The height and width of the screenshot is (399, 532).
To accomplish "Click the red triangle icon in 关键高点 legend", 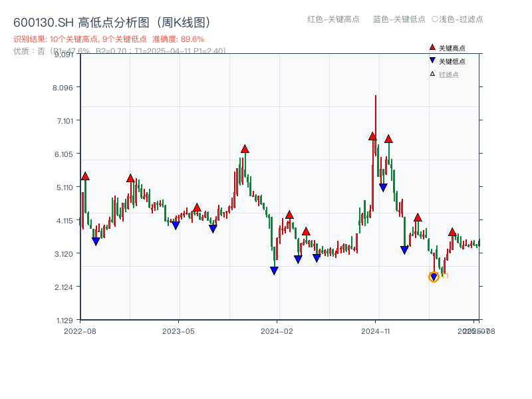I will [432, 47].
